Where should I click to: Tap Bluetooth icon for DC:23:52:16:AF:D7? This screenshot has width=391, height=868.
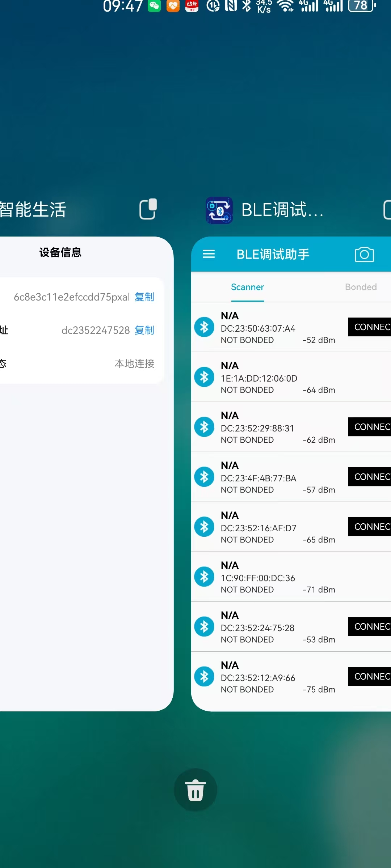pyautogui.click(x=204, y=527)
